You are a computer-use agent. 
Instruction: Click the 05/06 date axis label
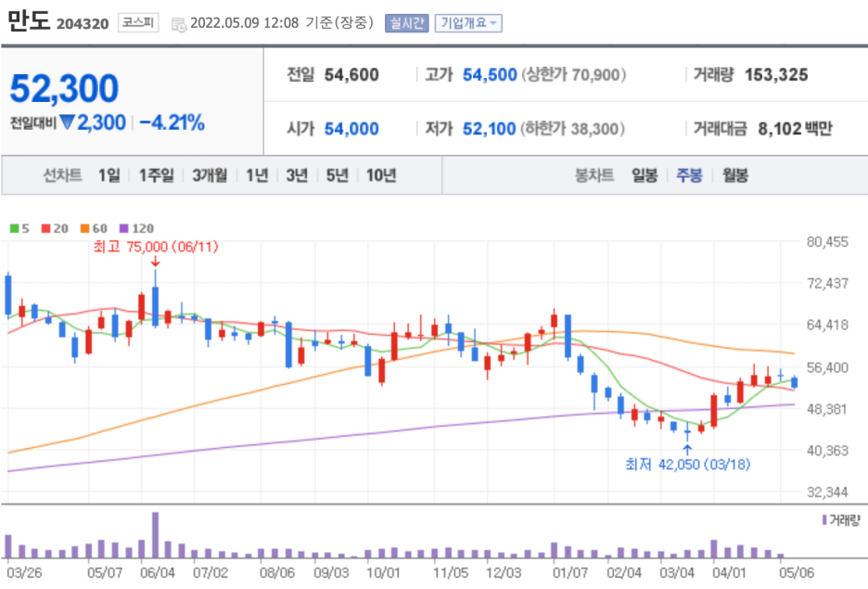(797, 572)
